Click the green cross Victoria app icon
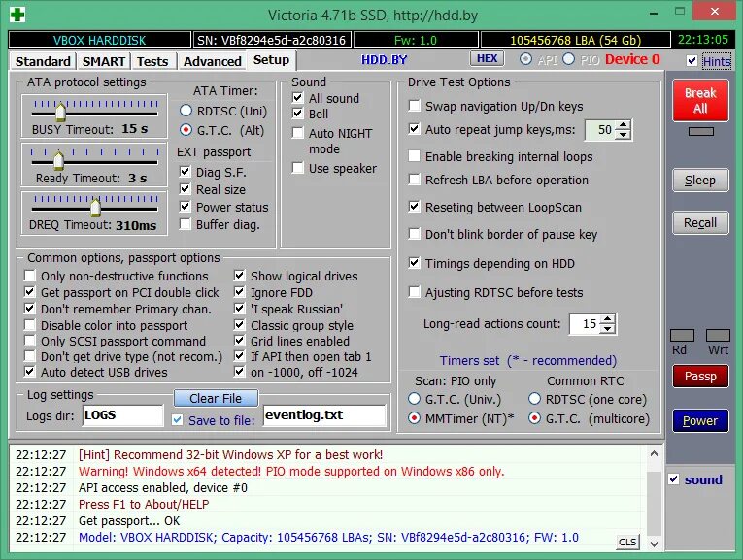 tap(17, 15)
